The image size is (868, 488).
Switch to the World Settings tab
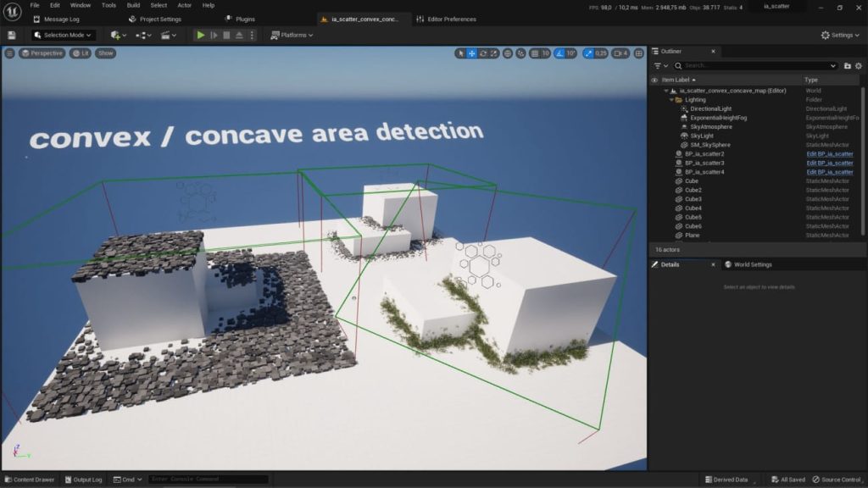(x=748, y=264)
